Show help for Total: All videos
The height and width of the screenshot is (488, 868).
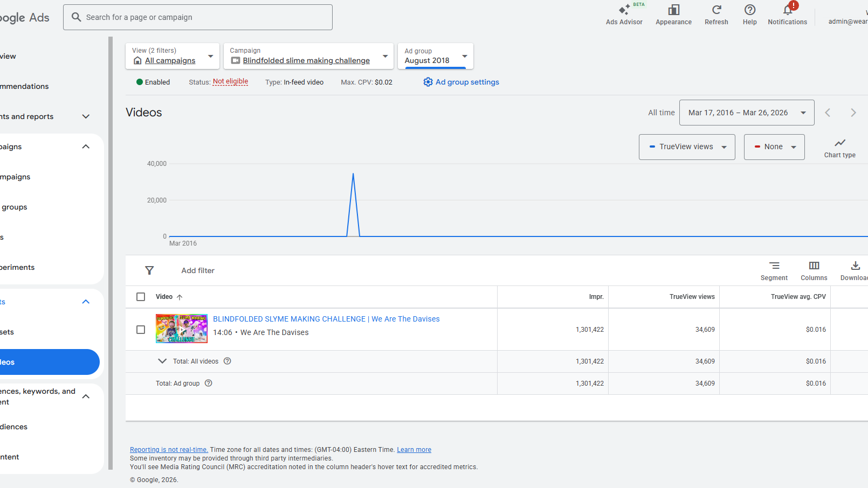coord(228,361)
